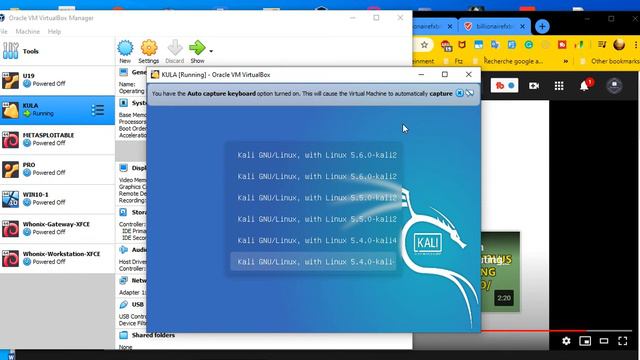The height and width of the screenshot is (360, 640).
Task: Open a new browser tab
Action: pos(542,27)
